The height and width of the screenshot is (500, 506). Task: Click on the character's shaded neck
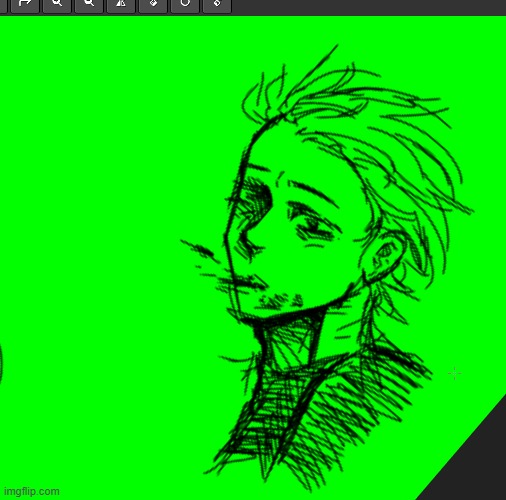(x=290, y=343)
